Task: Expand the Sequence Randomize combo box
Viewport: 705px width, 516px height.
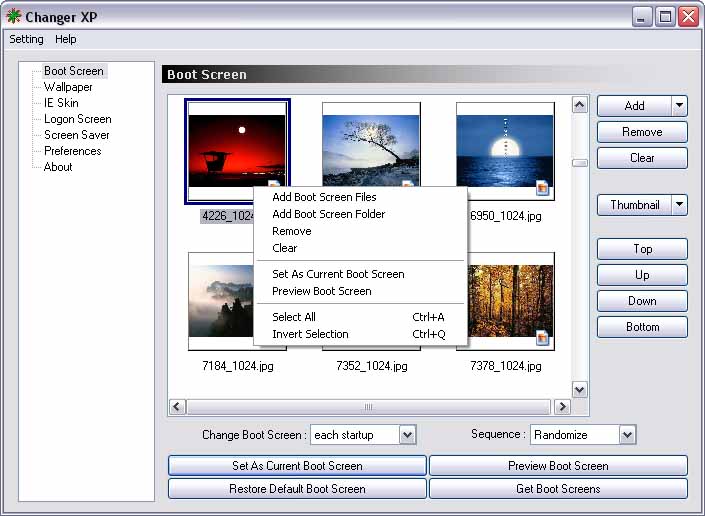Action: [627, 435]
